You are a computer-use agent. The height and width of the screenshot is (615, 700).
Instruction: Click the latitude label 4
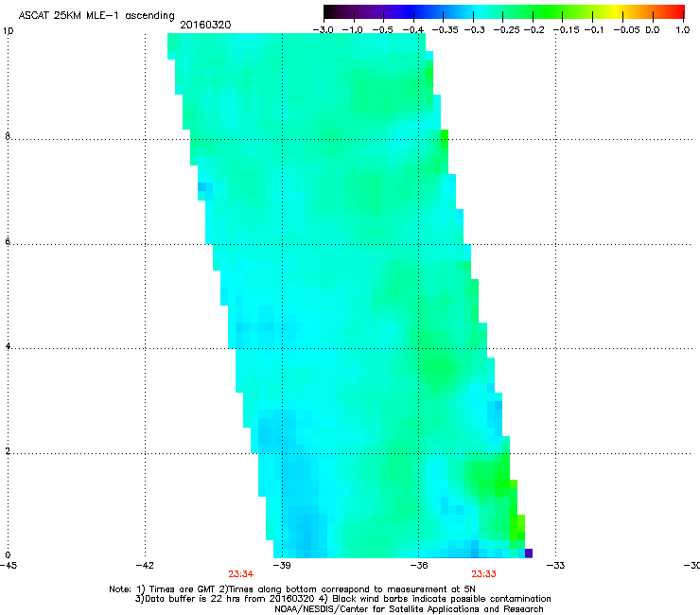[8, 345]
